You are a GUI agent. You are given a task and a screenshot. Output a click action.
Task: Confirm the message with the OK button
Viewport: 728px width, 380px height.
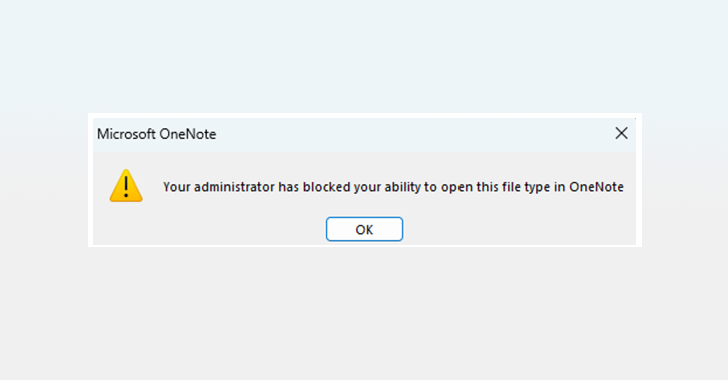pos(364,229)
